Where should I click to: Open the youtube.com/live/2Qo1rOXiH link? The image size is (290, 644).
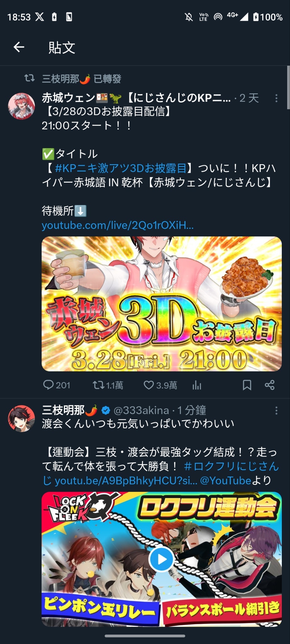pos(118,225)
